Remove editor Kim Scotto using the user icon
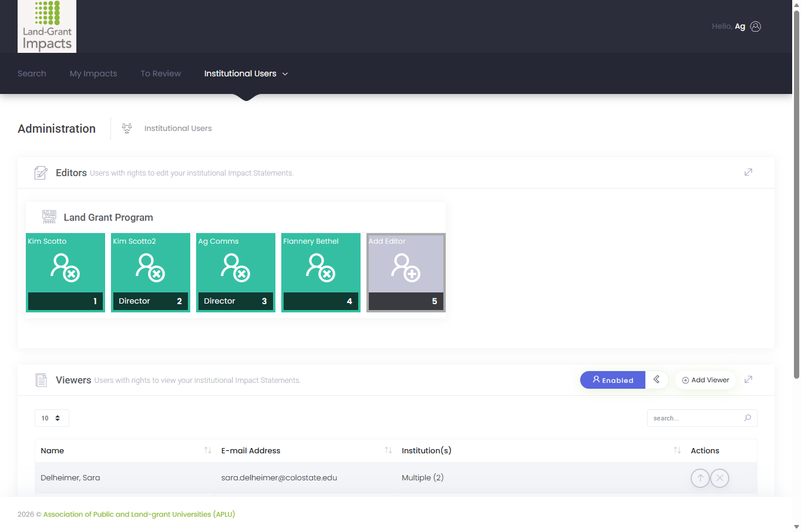 click(65, 267)
